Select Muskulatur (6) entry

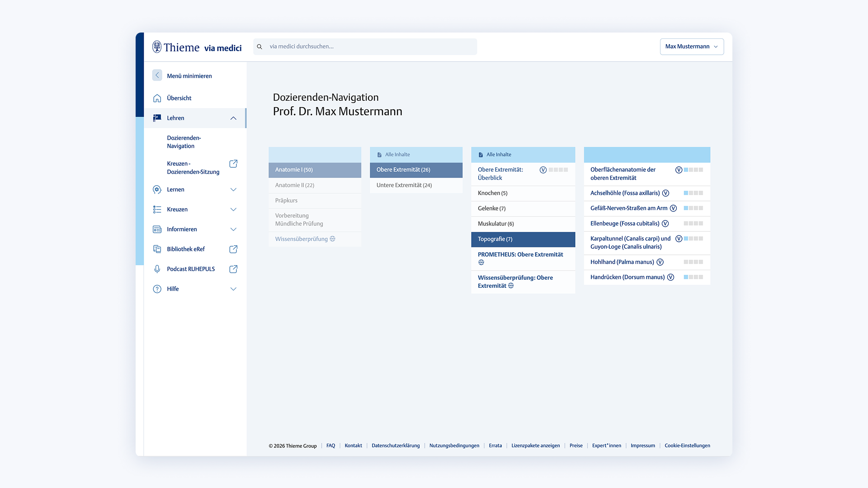pos(523,224)
